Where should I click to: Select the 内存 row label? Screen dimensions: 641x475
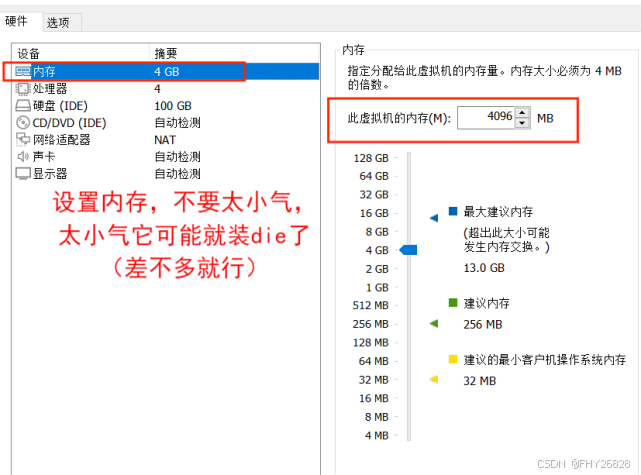[x=44, y=72]
